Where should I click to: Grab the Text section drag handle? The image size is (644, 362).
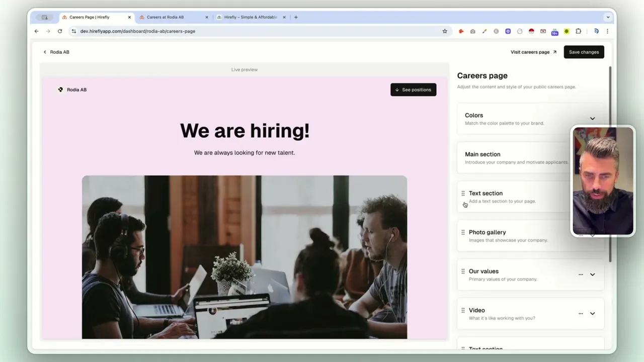tap(463, 194)
